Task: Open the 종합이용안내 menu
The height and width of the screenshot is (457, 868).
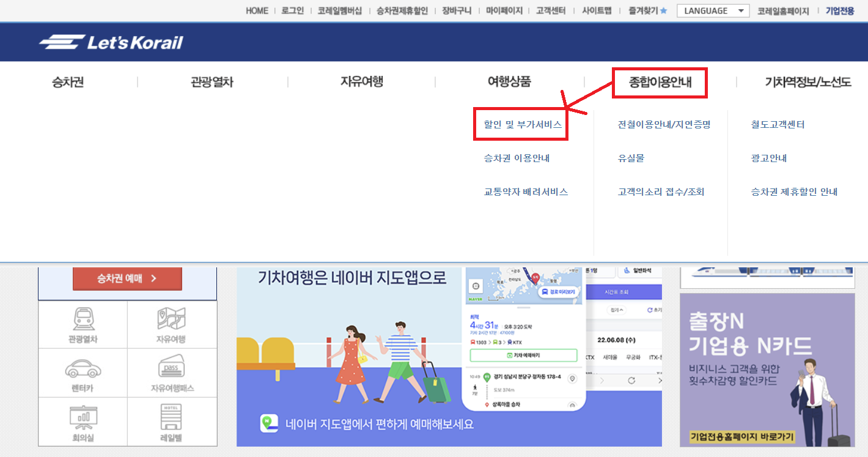Action: pos(659,81)
